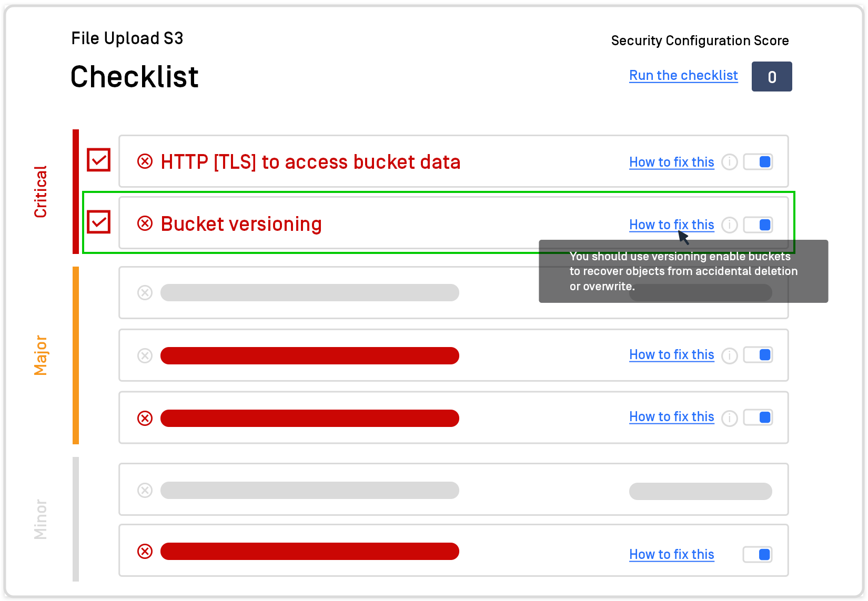Viewport: 868px width, 601px height.
Task: Click the Security Configuration Score value box
Action: [772, 76]
